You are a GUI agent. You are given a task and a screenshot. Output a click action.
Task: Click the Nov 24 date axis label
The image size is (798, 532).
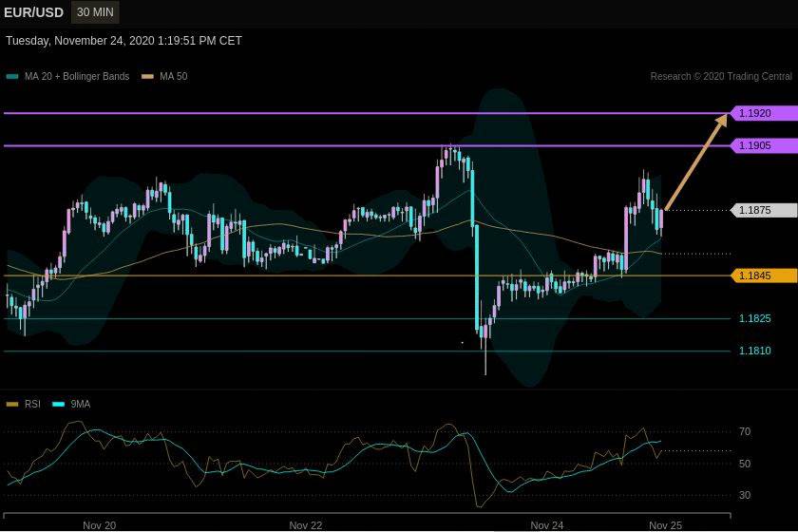pos(547,525)
